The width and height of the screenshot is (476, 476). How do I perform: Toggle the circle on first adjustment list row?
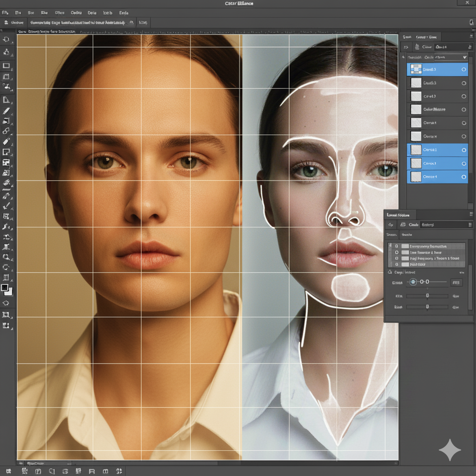pyautogui.click(x=397, y=246)
